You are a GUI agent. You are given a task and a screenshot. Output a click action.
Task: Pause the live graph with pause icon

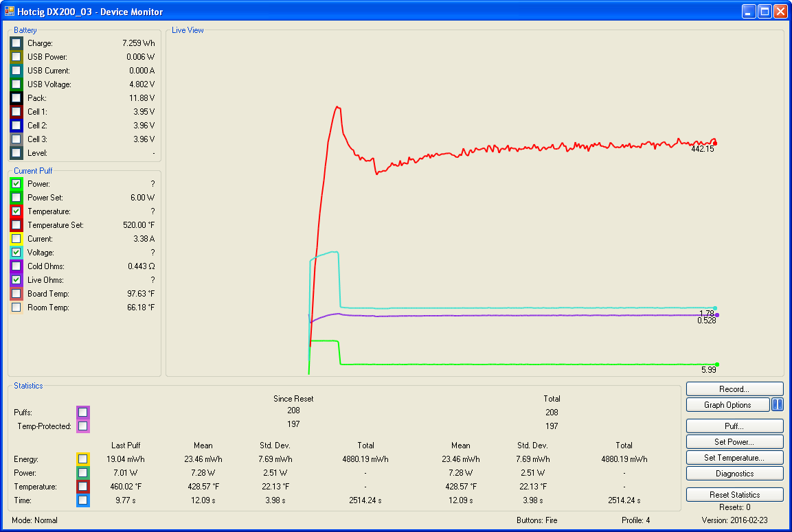click(x=777, y=405)
